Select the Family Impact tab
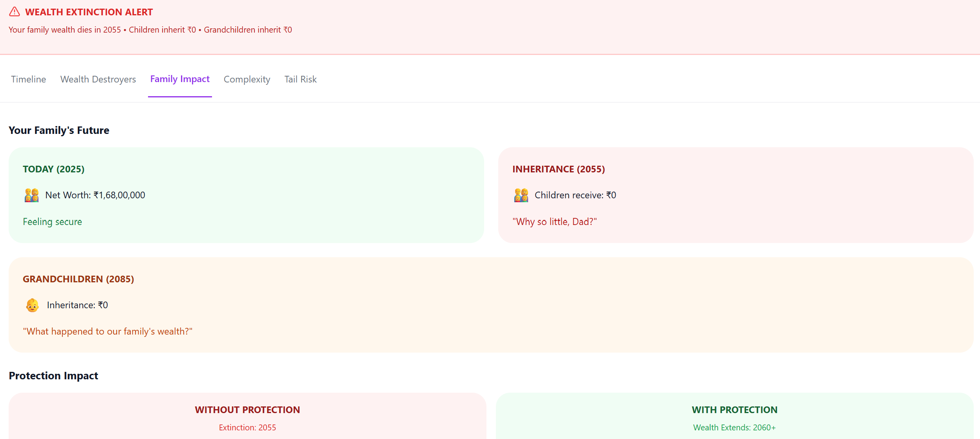Image resolution: width=980 pixels, height=439 pixels. tap(180, 79)
